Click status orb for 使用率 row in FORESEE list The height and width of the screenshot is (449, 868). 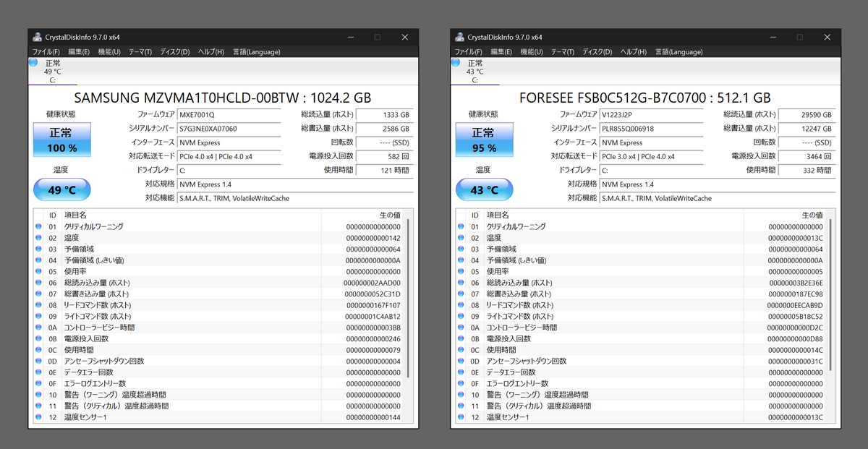461,272
